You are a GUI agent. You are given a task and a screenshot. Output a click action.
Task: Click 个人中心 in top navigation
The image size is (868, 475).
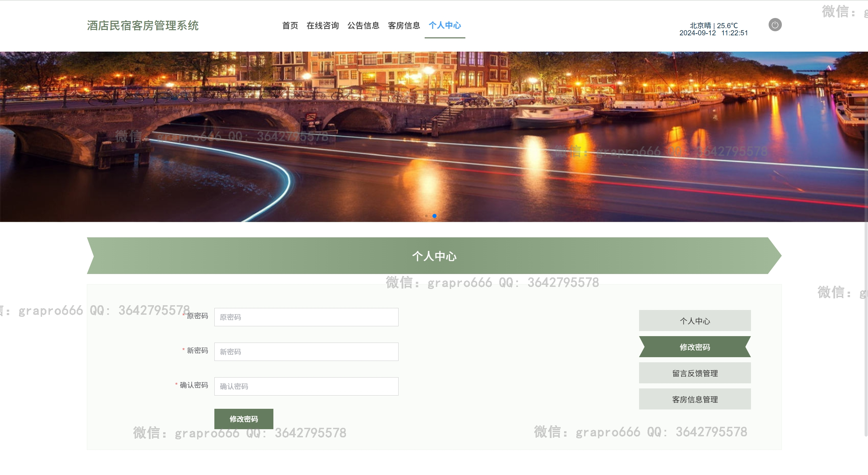click(x=445, y=25)
